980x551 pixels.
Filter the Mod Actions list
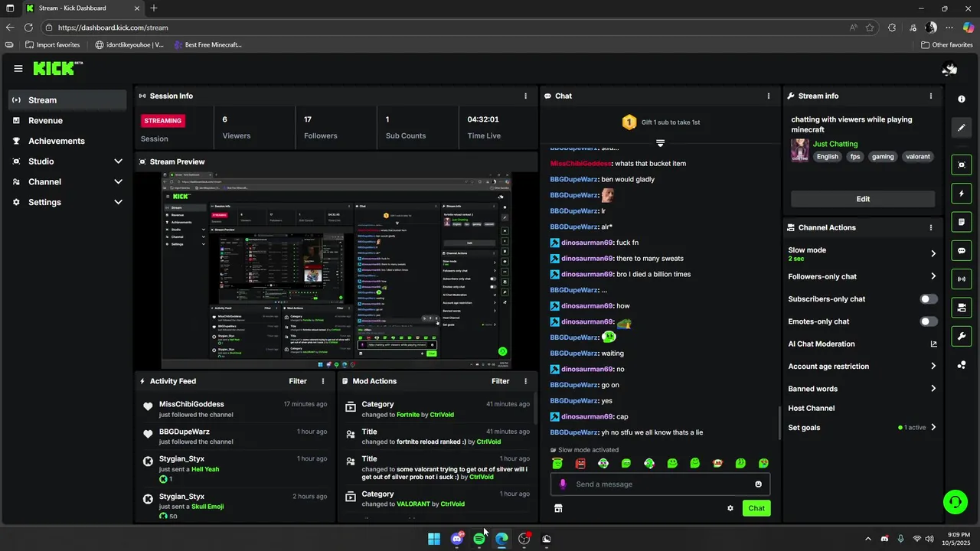[501, 381]
